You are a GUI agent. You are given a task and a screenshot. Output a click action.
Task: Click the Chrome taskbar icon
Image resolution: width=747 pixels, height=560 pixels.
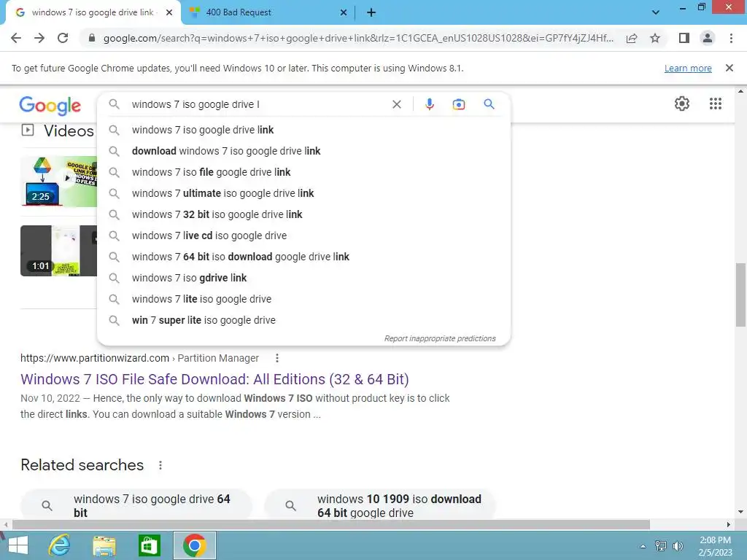194,545
